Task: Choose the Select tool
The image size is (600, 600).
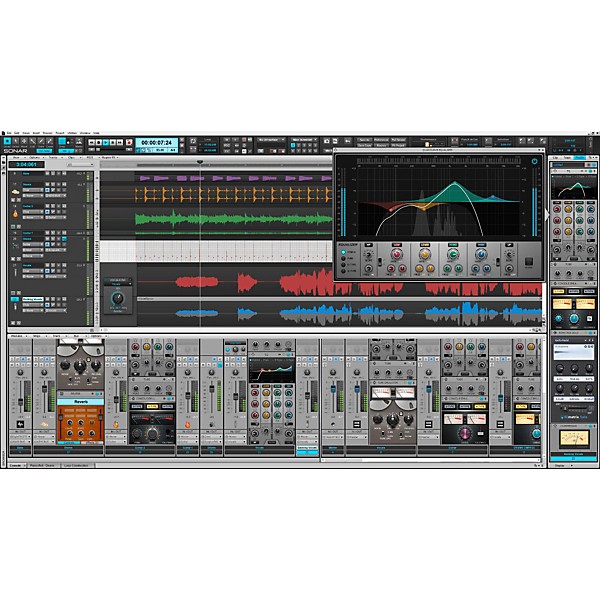Action: coord(16,142)
